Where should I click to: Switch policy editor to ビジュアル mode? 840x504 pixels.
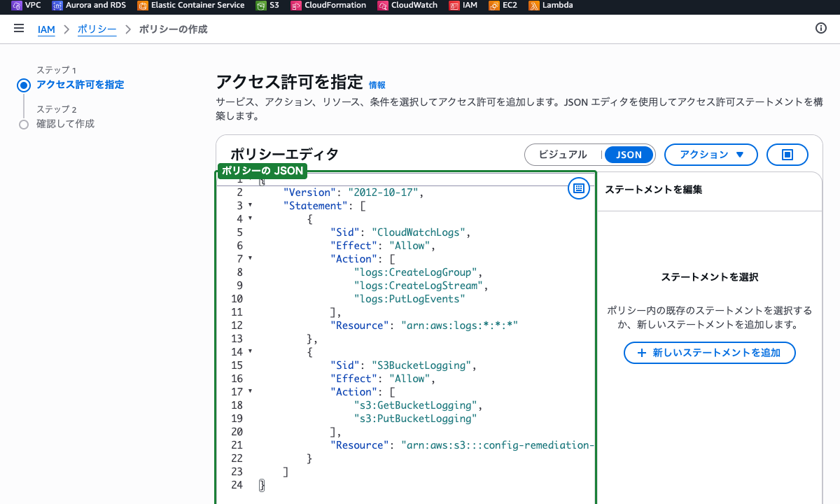[563, 155]
